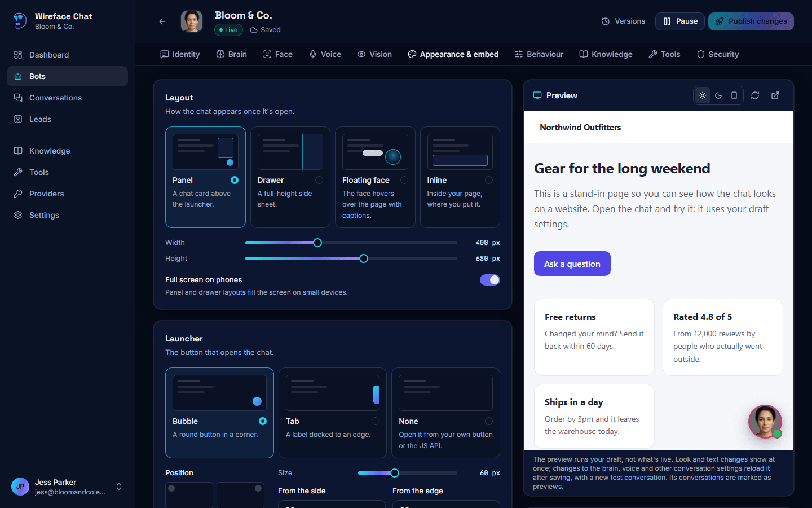Go back using the arrow icon
The image size is (812, 508).
pyautogui.click(x=162, y=21)
